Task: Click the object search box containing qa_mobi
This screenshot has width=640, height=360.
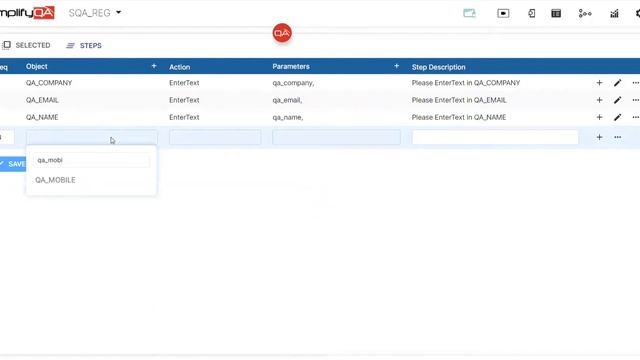Action: 92,160
